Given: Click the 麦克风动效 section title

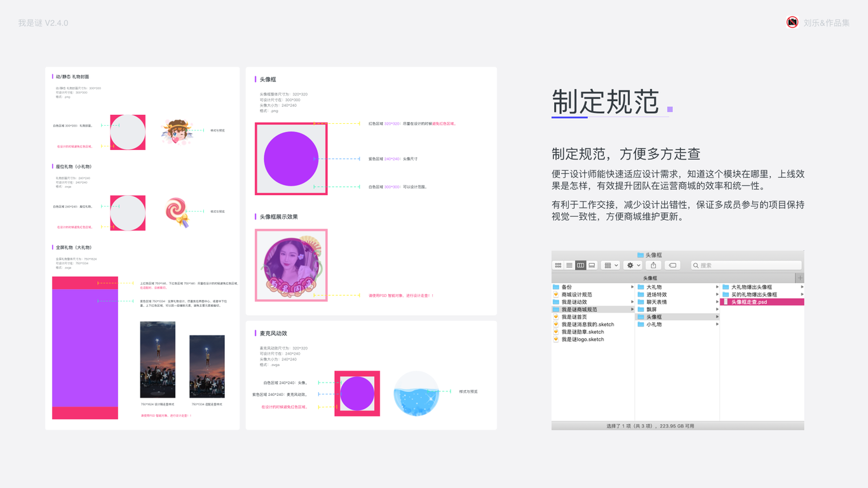Looking at the screenshot, I should tap(273, 333).
